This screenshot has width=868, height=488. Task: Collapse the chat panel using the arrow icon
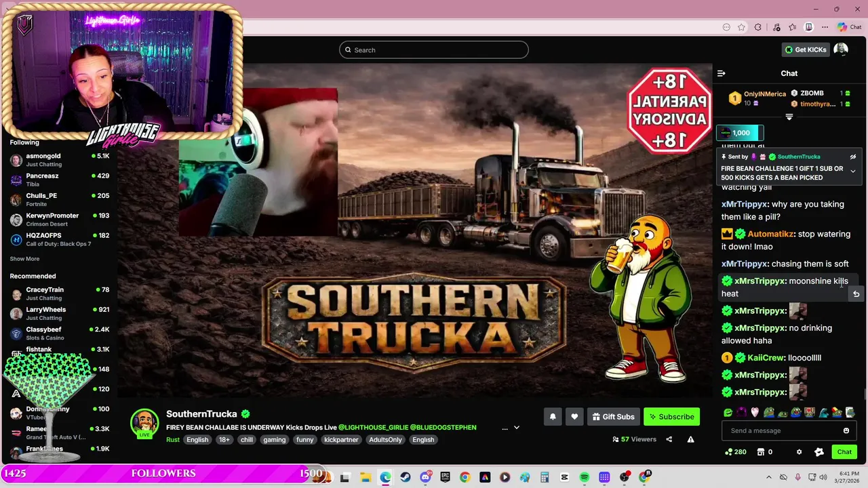(722, 73)
